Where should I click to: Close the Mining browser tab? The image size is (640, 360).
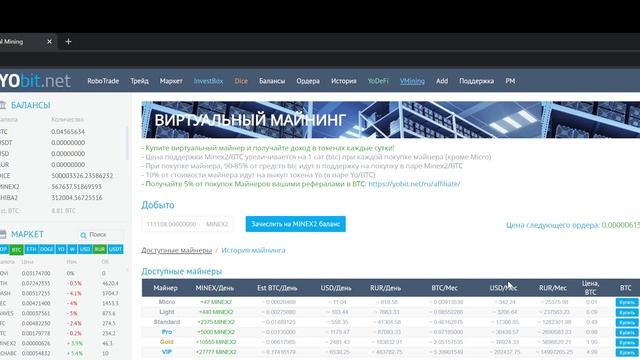click(49, 42)
